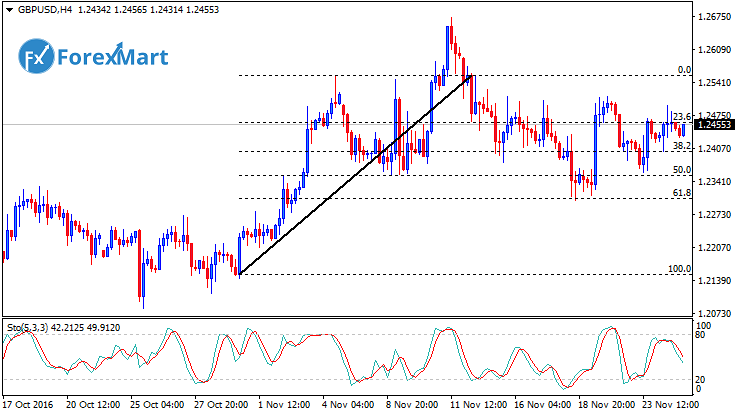Screen dimensions: 735x412
Task: Click the stochastic 80 level marker
Action: [700, 336]
